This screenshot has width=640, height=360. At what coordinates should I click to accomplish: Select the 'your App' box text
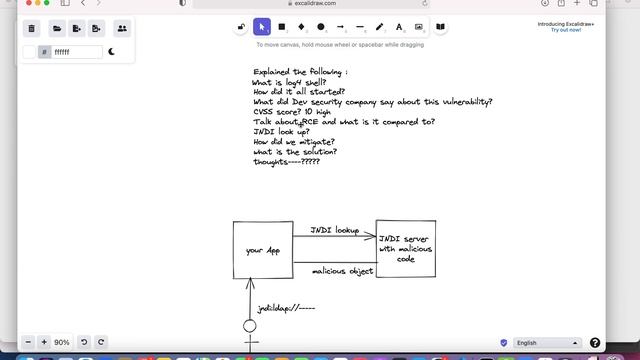pos(263,251)
